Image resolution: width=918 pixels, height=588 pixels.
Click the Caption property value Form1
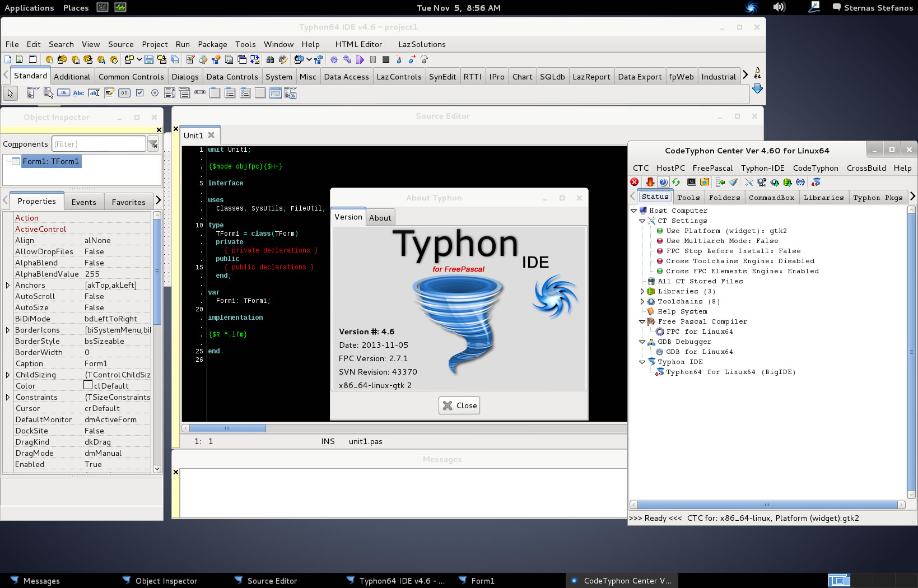(117, 363)
